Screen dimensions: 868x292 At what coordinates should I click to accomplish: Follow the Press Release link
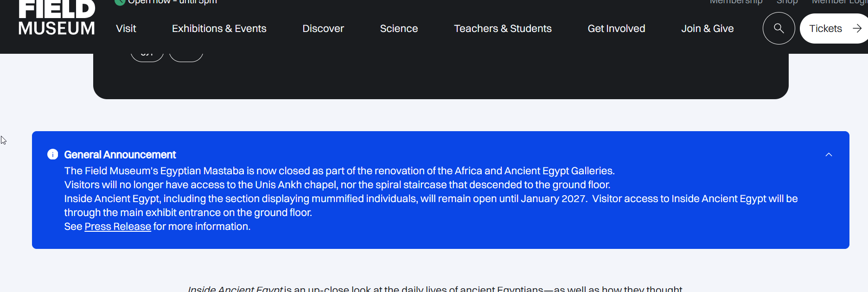[x=118, y=227]
